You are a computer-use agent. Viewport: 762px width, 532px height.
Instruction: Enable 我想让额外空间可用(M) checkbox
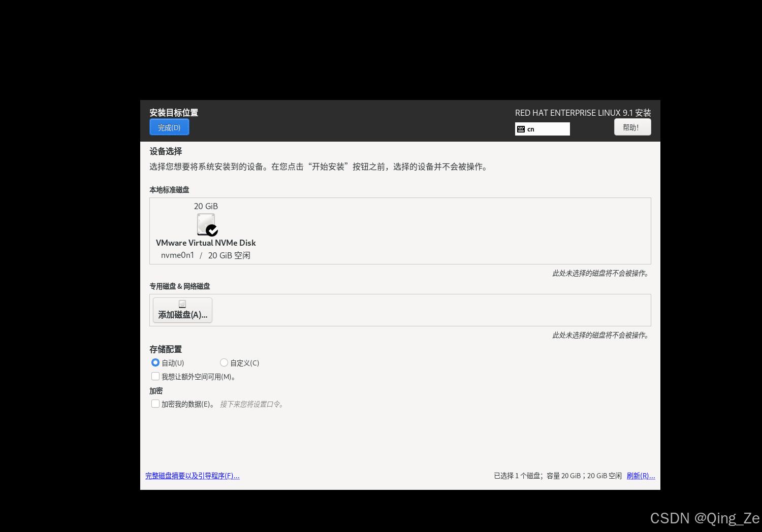pyautogui.click(x=155, y=376)
